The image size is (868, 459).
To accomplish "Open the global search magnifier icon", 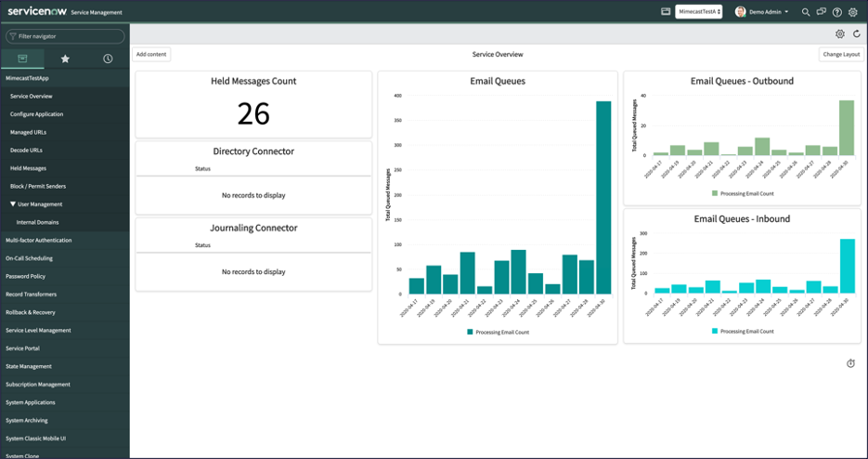I will click(x=806, y=12).
